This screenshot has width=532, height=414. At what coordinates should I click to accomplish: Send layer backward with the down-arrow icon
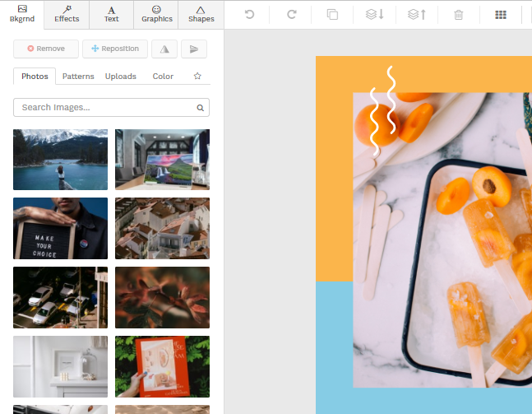tap(374, 14)
